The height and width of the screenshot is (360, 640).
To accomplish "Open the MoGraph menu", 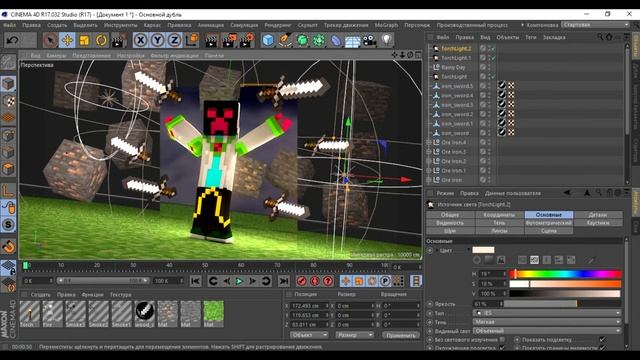I will tap(386, 25).
